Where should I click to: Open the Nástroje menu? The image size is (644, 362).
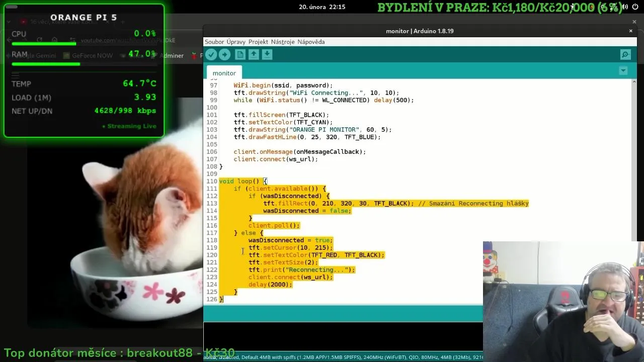[283, 42]
